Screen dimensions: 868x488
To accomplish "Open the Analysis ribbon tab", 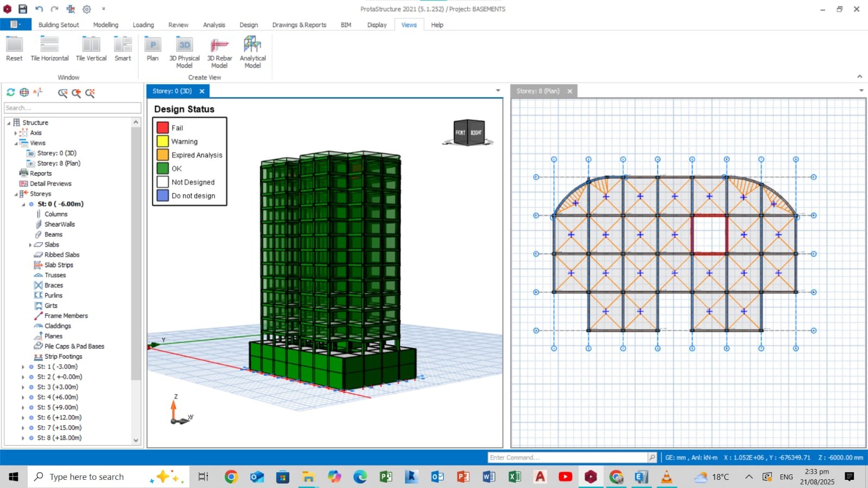I will [x=214, y=25].
